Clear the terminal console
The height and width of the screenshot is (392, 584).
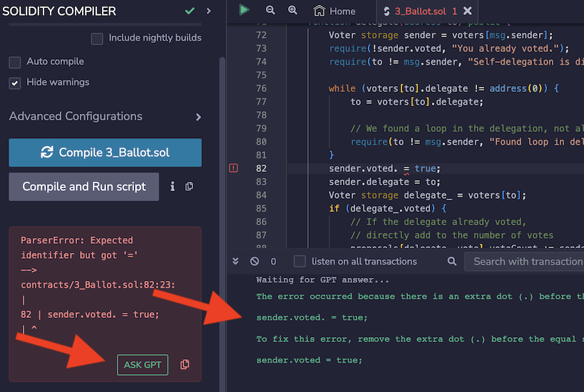point(255,262)
